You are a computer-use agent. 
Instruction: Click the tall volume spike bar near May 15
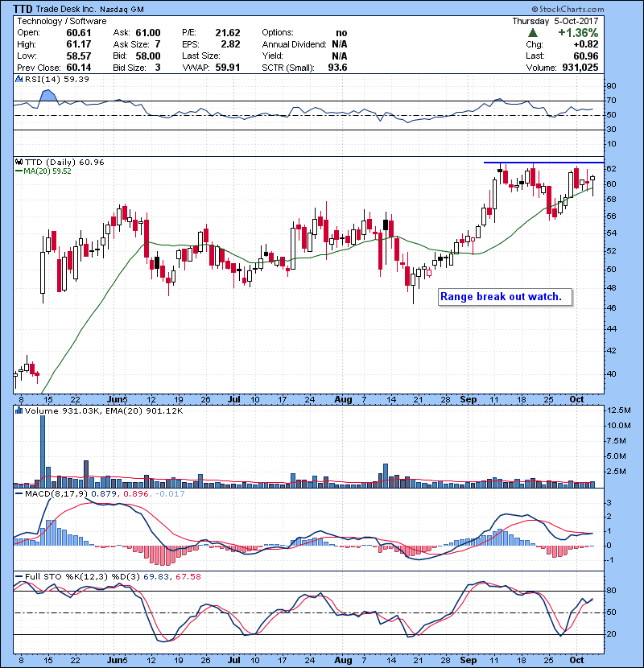[x=43, y=452]
